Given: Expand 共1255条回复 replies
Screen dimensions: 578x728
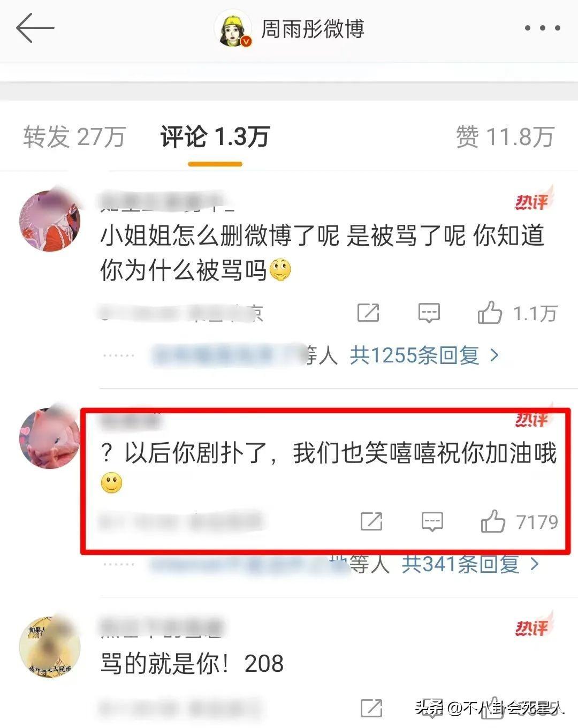Looking at the screenshot, I should click(x=425, y=355).
